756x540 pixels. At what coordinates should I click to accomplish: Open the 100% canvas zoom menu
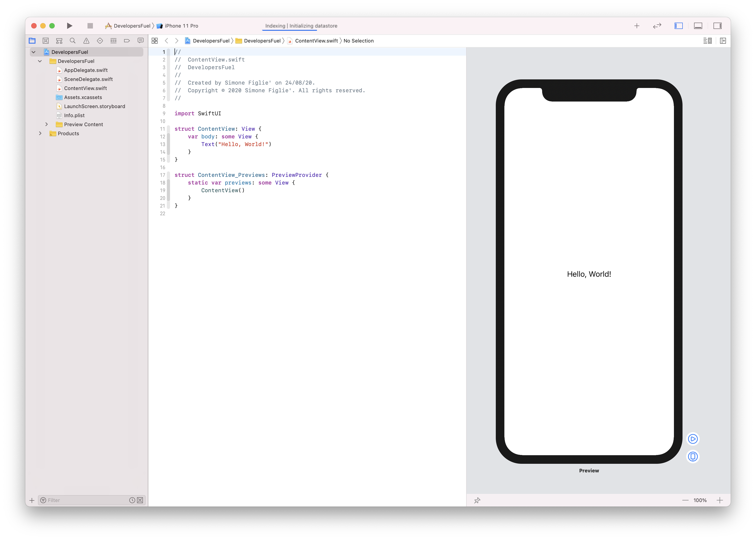pos(700,500)
